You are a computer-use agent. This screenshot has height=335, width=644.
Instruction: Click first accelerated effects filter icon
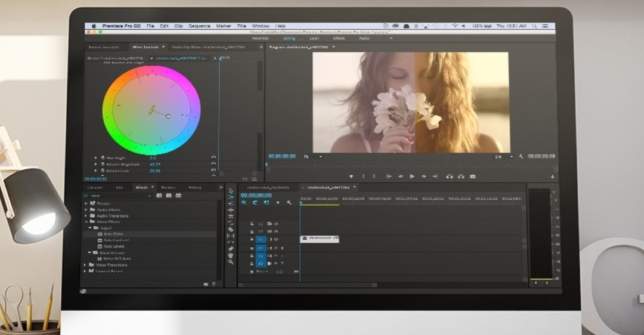coord(159,196)
